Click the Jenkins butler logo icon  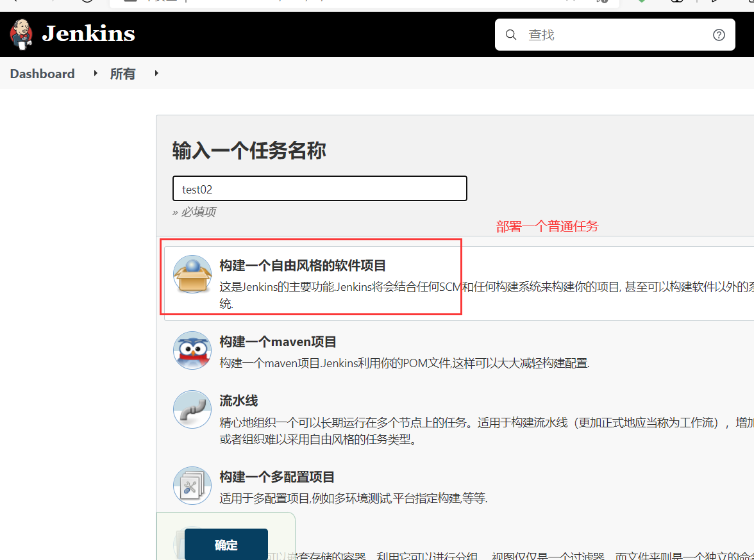tap(21, 35)
